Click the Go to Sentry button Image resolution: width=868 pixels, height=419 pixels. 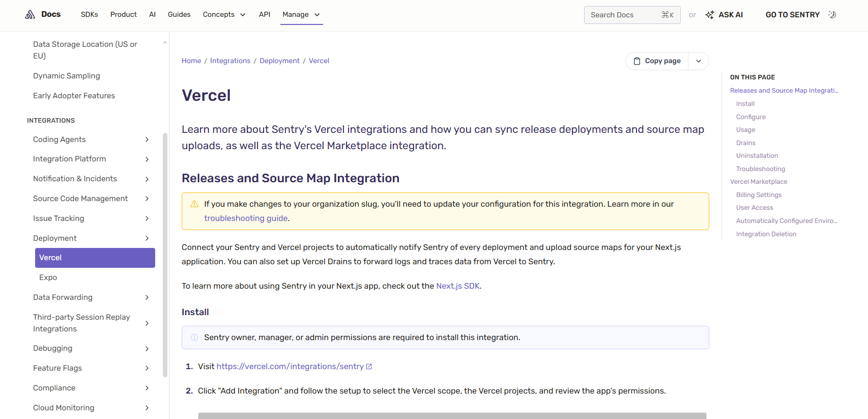[792, 15]
